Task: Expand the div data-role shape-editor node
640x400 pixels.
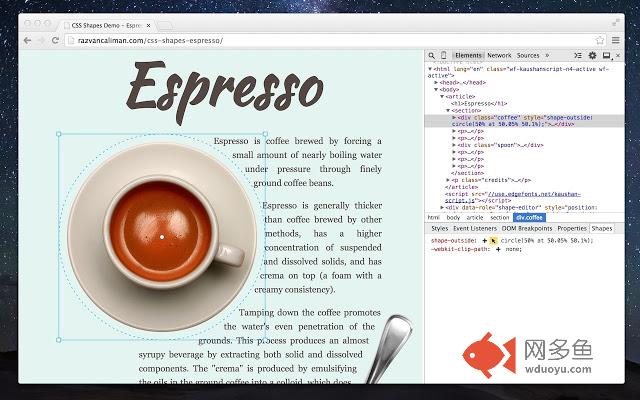Action: pos(442,207)
